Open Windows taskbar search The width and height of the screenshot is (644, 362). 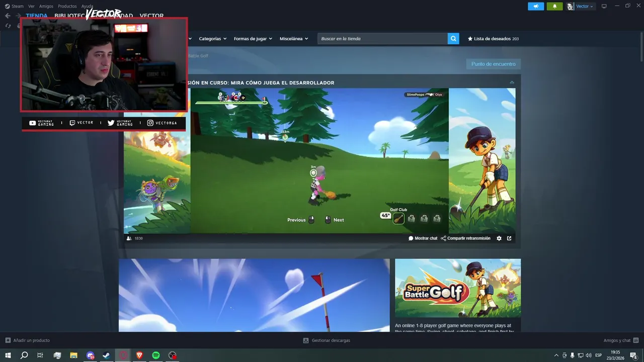pos(24,355)
